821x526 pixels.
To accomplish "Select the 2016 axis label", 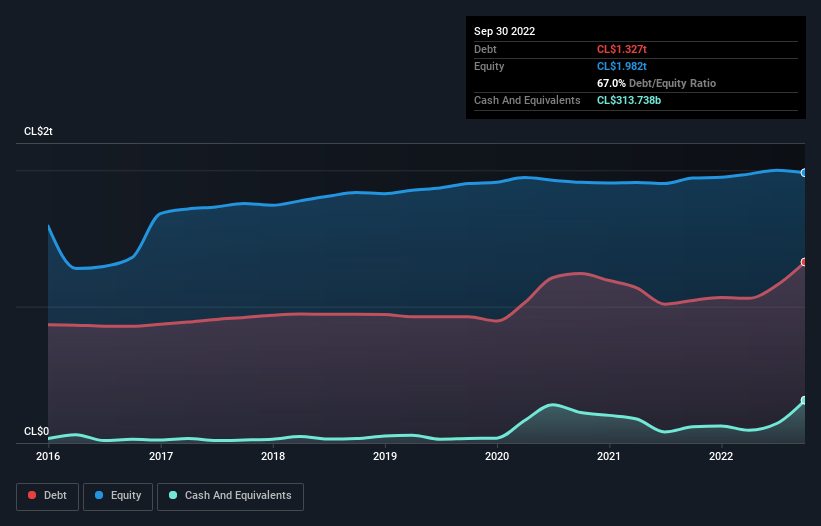I will click(48, 456).
